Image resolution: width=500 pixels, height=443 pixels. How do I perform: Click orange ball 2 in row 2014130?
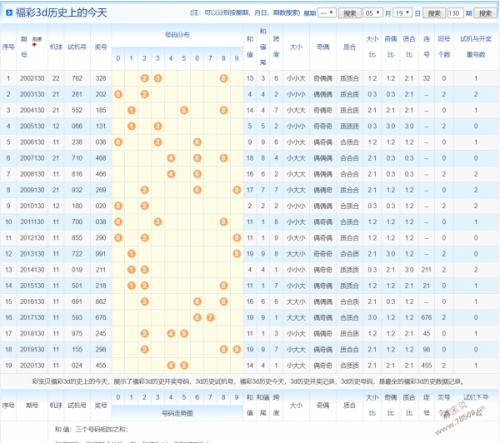coord(145,270)
